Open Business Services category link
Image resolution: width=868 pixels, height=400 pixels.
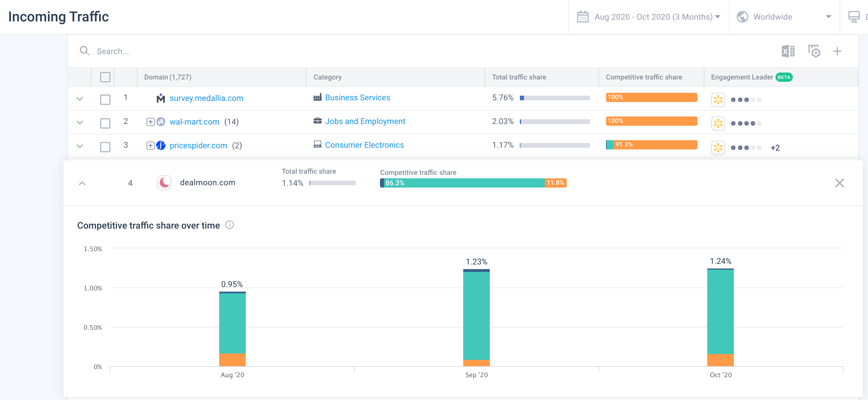357,97
